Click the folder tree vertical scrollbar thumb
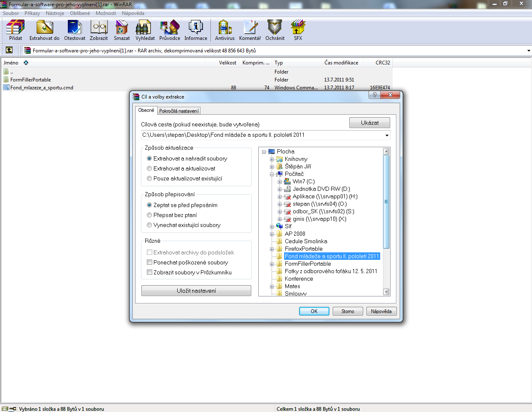 tap(386, 202)
